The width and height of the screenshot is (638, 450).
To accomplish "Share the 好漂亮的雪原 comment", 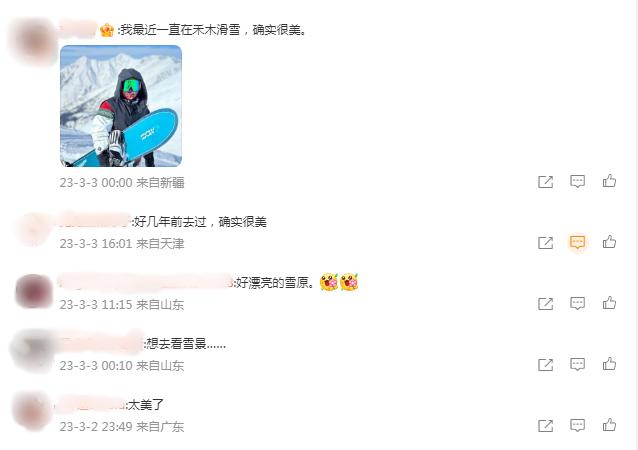I will pyautogui.click(x=546, y=304).
